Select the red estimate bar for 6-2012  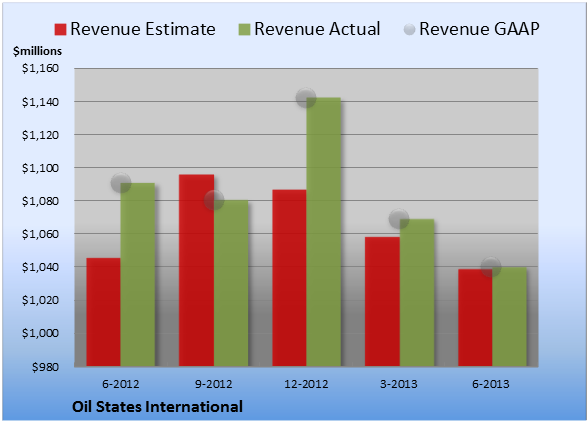point(104,312)
